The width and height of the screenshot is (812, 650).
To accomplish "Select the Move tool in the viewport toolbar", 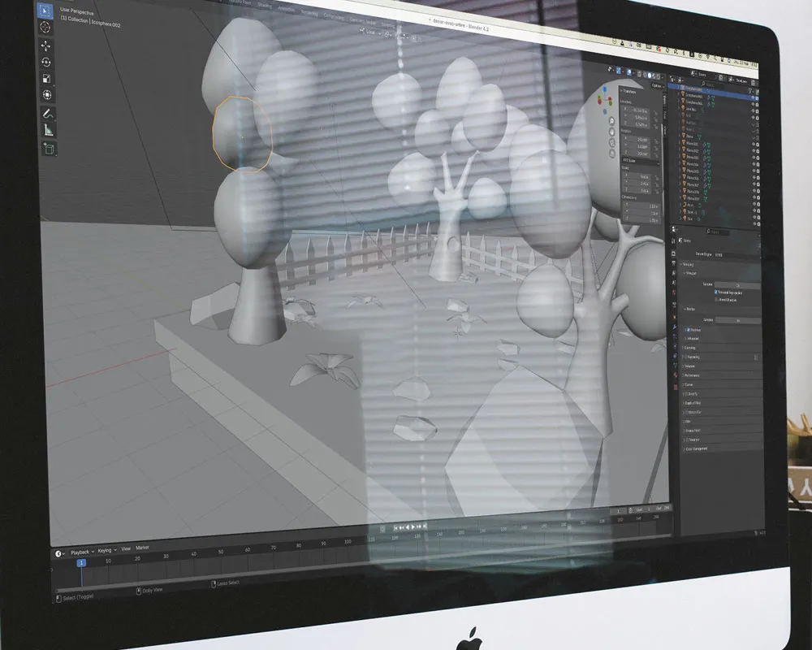I will (46, 45).
